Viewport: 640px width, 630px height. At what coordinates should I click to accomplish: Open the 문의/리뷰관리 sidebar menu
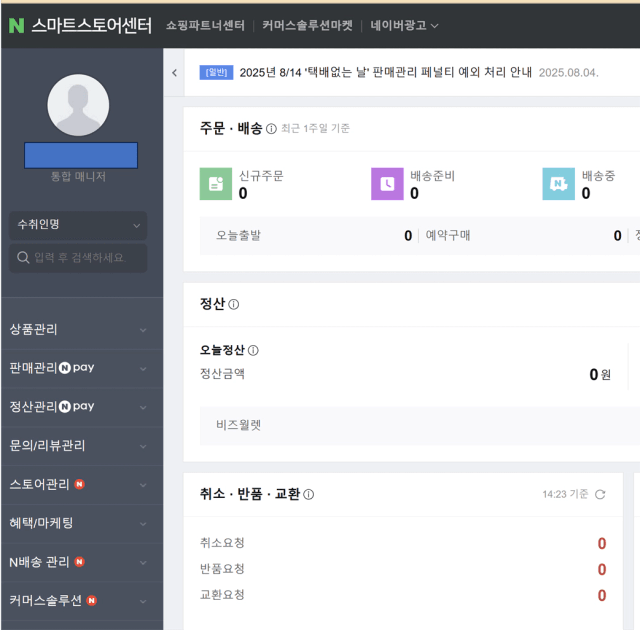coord(82,446)
